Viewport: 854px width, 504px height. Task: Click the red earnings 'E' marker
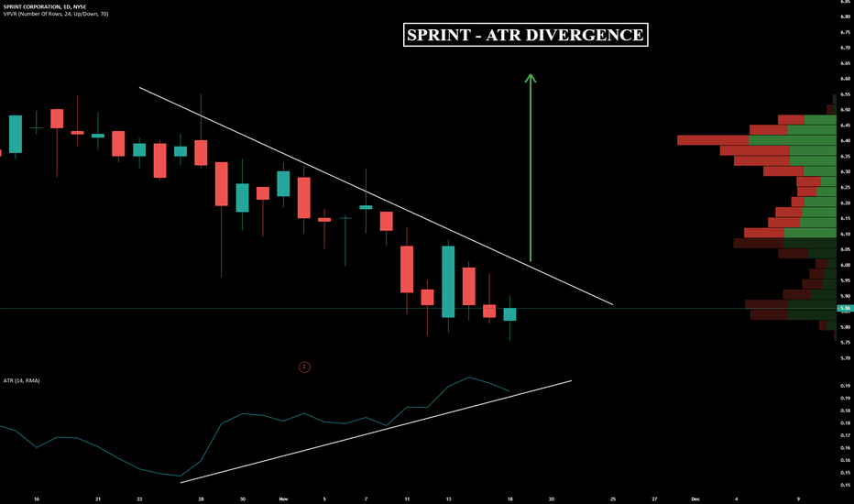(304, 367)
